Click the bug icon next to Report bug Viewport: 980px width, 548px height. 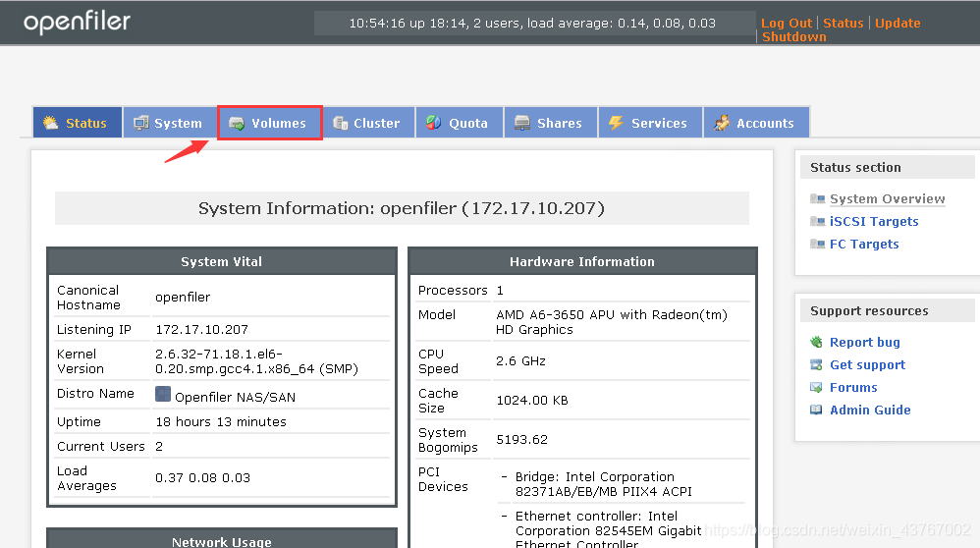[816, 342]
